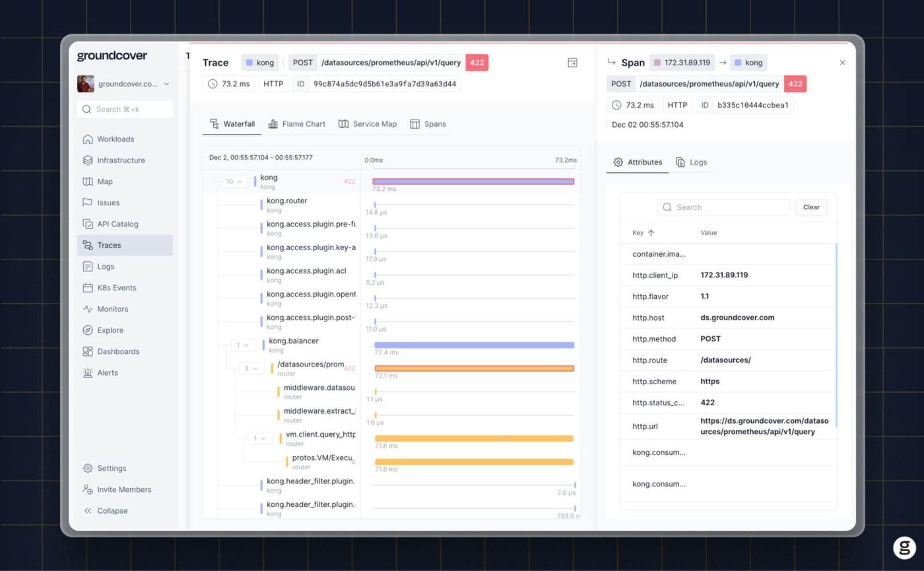The width and height of the screenshot is (924, 571).
Task: Click the trace panel layout icon
Action: (572, 63)
